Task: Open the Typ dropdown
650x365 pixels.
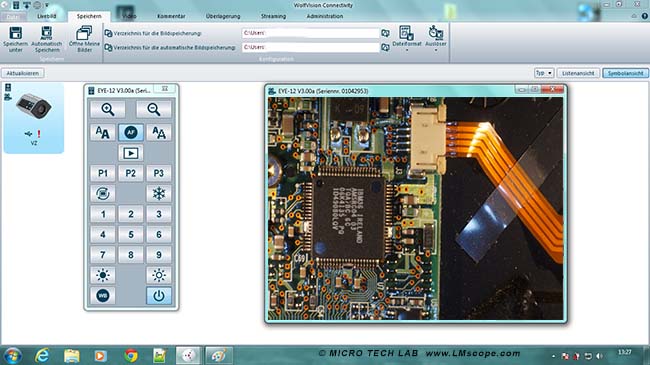Action: click(x=543, y=73)
